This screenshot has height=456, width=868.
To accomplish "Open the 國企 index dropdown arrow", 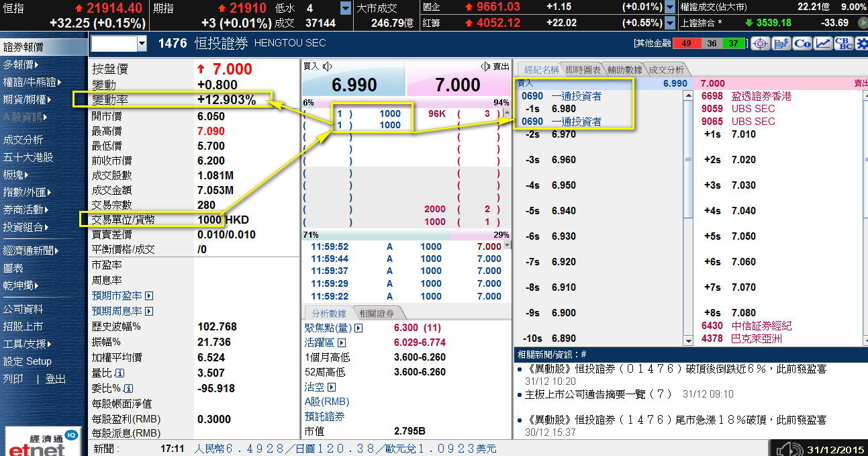I will coord(670,8).
